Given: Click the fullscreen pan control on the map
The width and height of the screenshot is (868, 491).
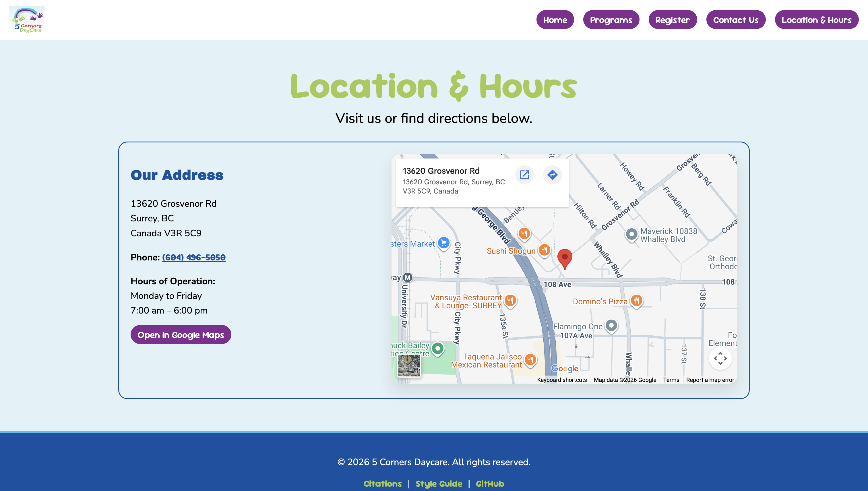Looking at the screenshot, I should click(720, 358).
